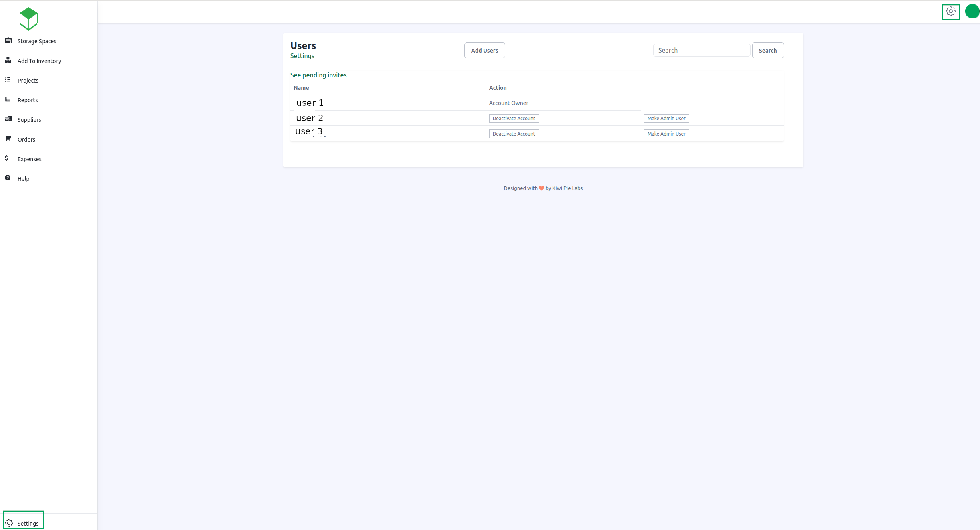Click the Expenses dollar sign icon
The height and width of the screenshot is (530, 980).
coord(7,158)
